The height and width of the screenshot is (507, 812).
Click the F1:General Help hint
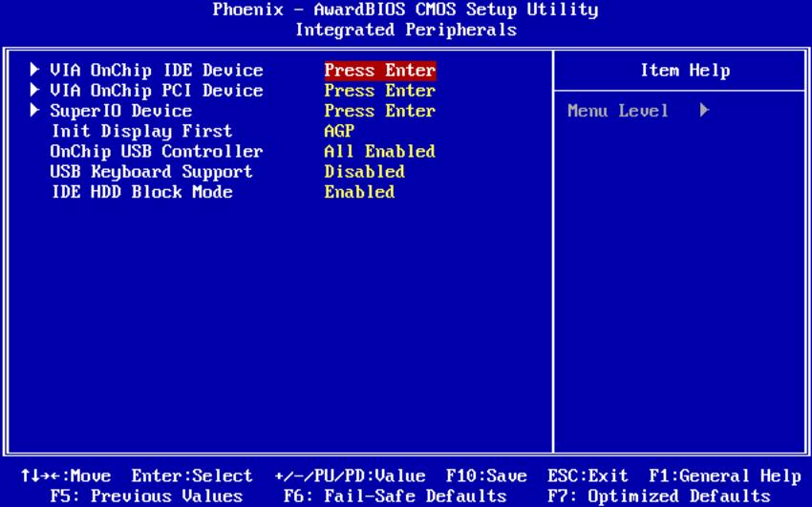click(725, 475)
